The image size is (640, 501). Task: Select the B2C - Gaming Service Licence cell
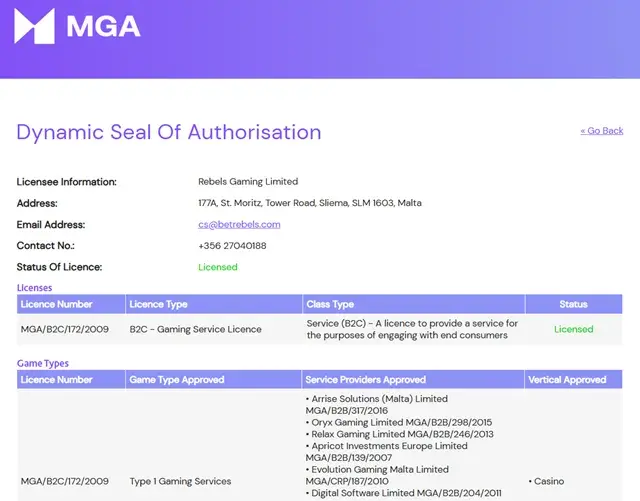point(196,329)
